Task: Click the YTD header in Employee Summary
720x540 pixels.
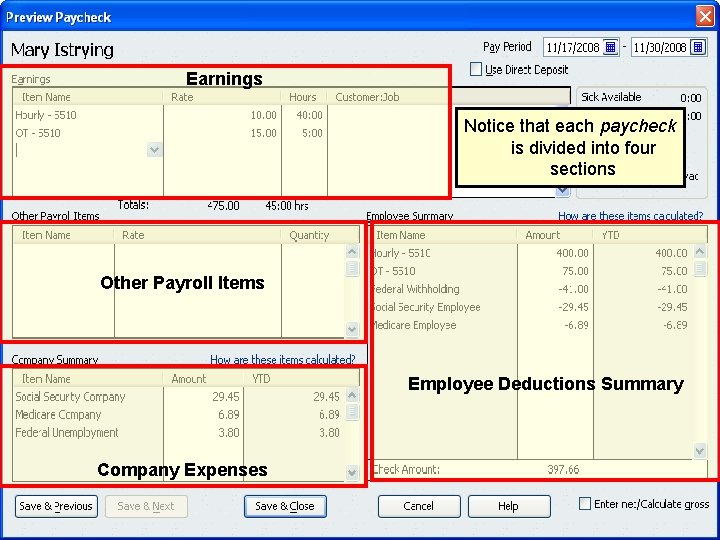Action: [611, 235]
